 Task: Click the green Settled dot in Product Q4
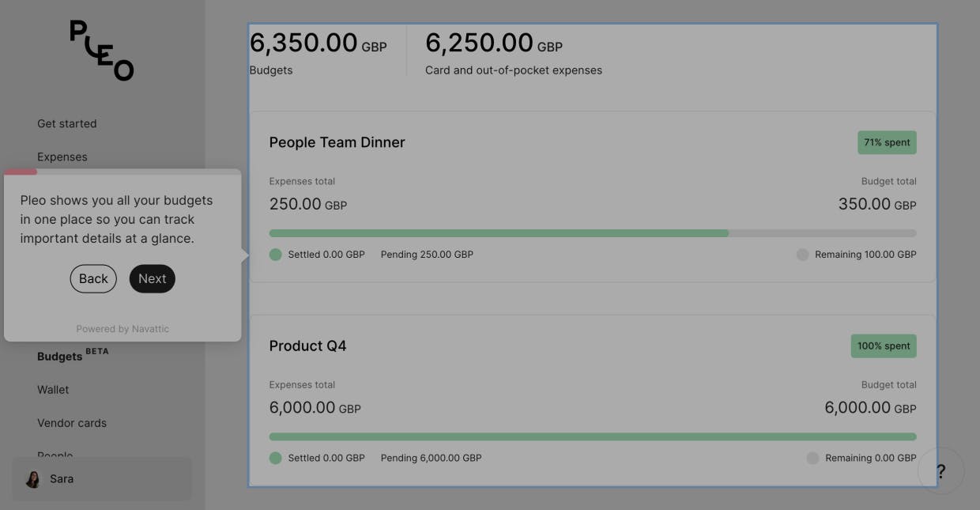point(275,458)
